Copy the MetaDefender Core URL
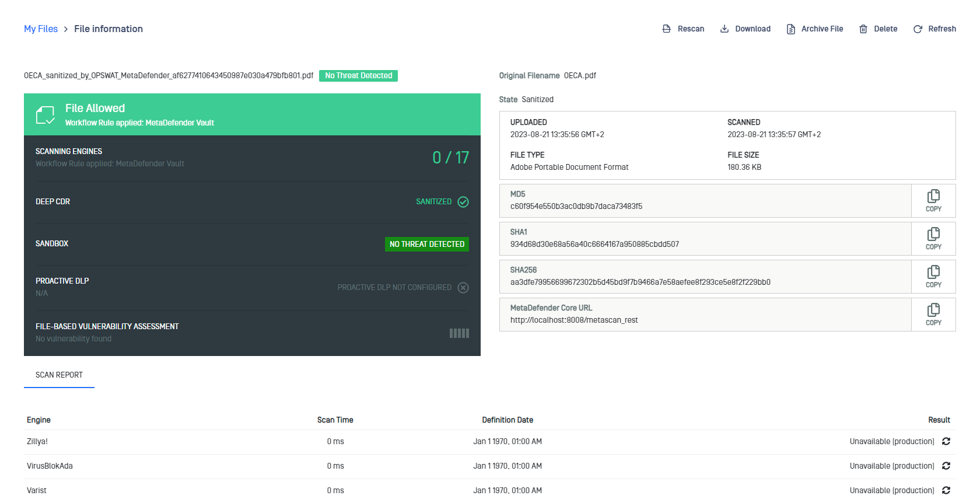The height and width of the screenshot is (499, 980). 933,315
